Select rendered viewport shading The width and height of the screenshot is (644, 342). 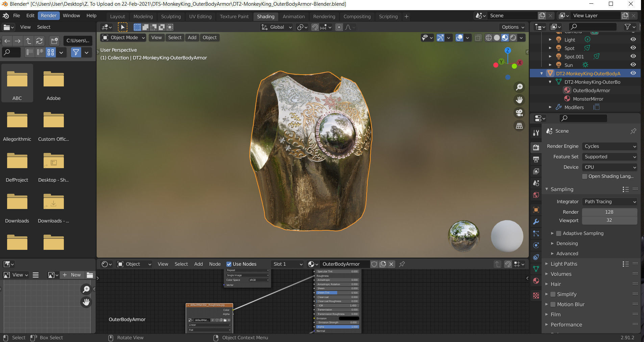513,38
